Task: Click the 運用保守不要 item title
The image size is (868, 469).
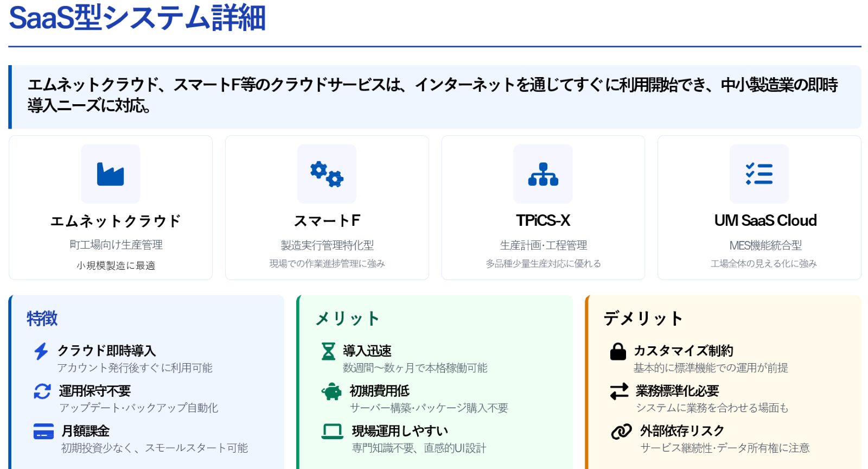Action: [95, 391]
